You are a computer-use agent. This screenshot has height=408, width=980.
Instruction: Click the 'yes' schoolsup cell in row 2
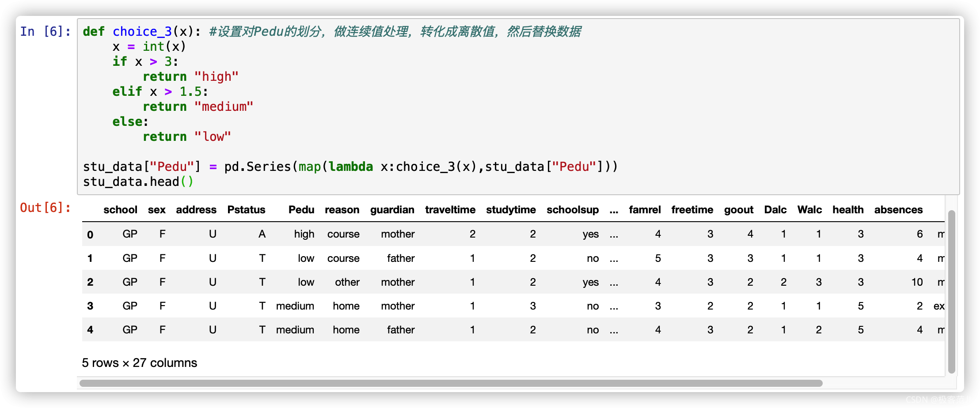590,283
